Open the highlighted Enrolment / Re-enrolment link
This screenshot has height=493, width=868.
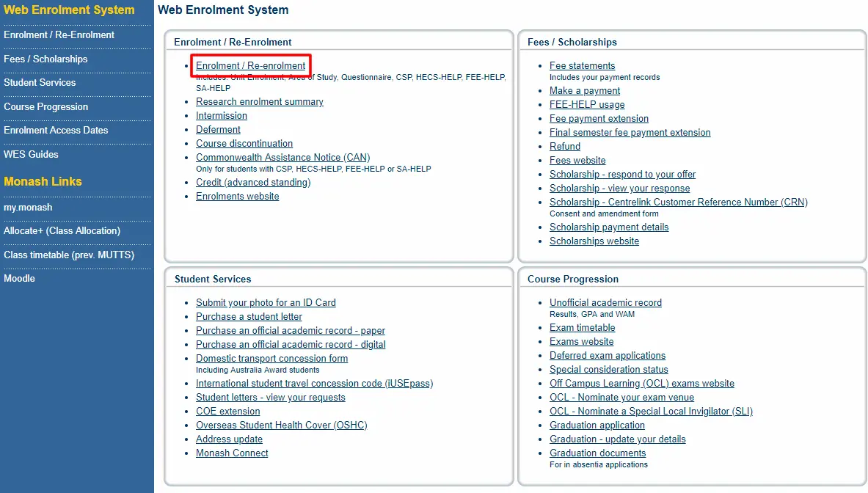tap(250, 65)
